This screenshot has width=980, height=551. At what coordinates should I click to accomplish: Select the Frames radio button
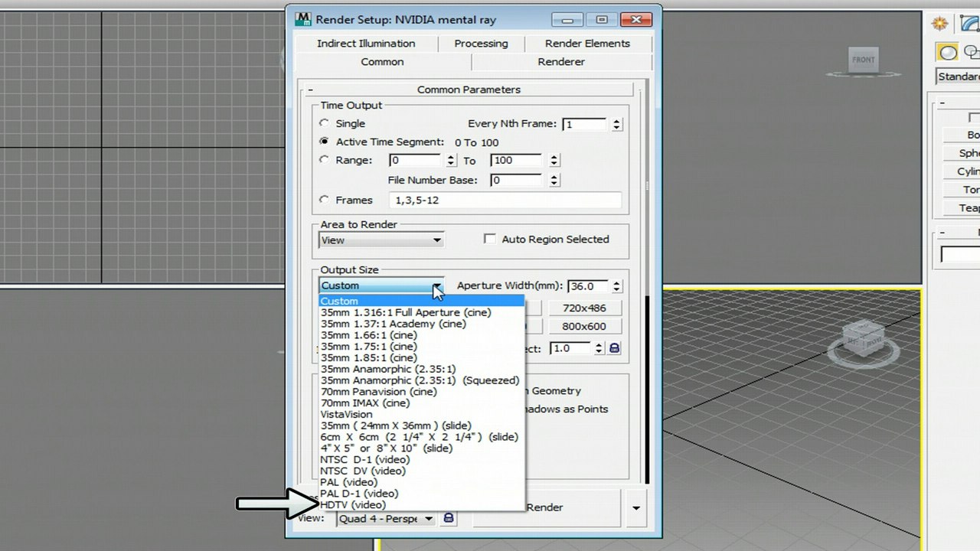[x=325, y=200]
